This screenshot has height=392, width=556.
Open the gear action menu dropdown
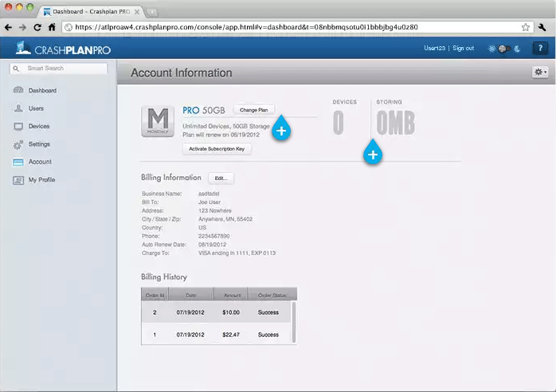[x=540, y=72]
